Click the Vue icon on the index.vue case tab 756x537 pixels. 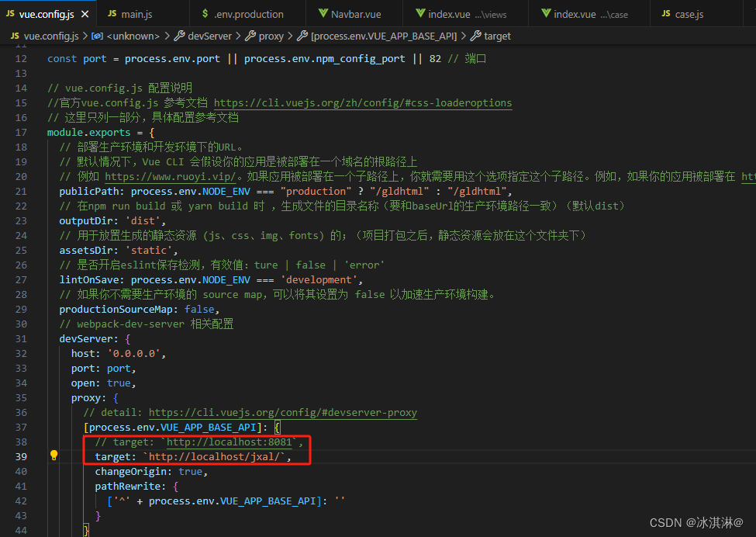coord(546,13)
